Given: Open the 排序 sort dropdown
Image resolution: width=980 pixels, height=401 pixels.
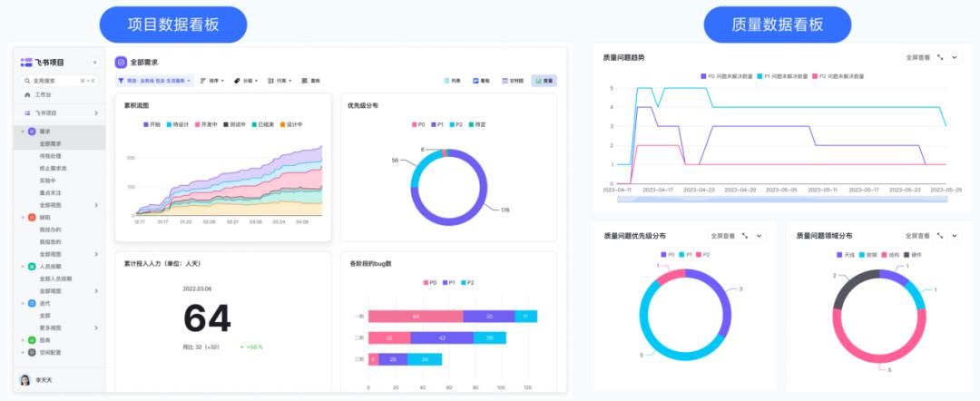Looking at the screenshot, I should pyautogui.click(x=211, y=81).
